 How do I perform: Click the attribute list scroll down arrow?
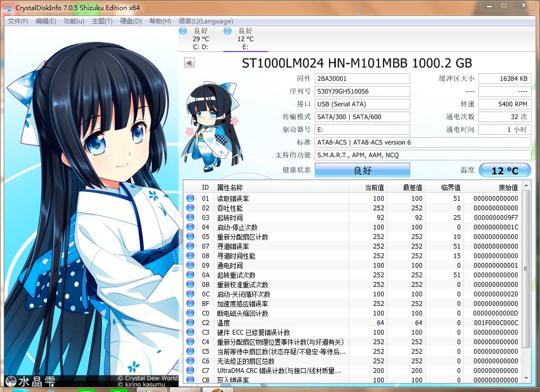point(526,378)
